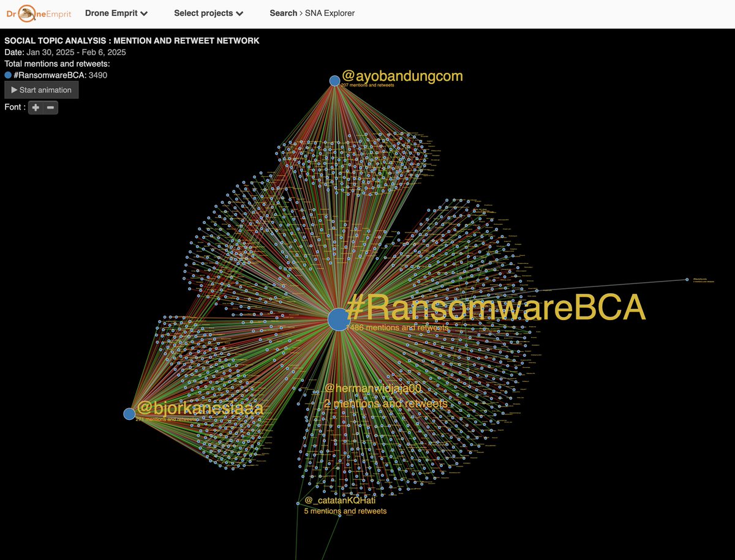Click the Font decrease minus icon
This screenshot has height=560, width=735.
48,107
